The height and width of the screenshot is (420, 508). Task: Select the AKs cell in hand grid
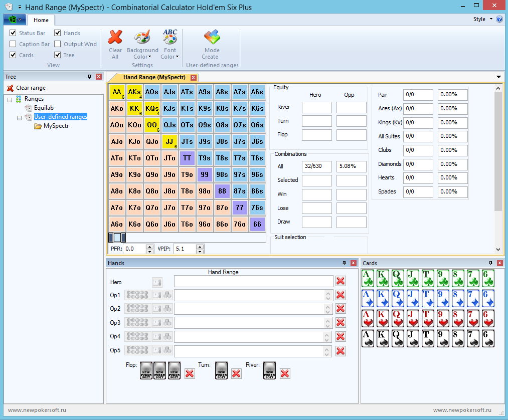(x=134, y=92)
